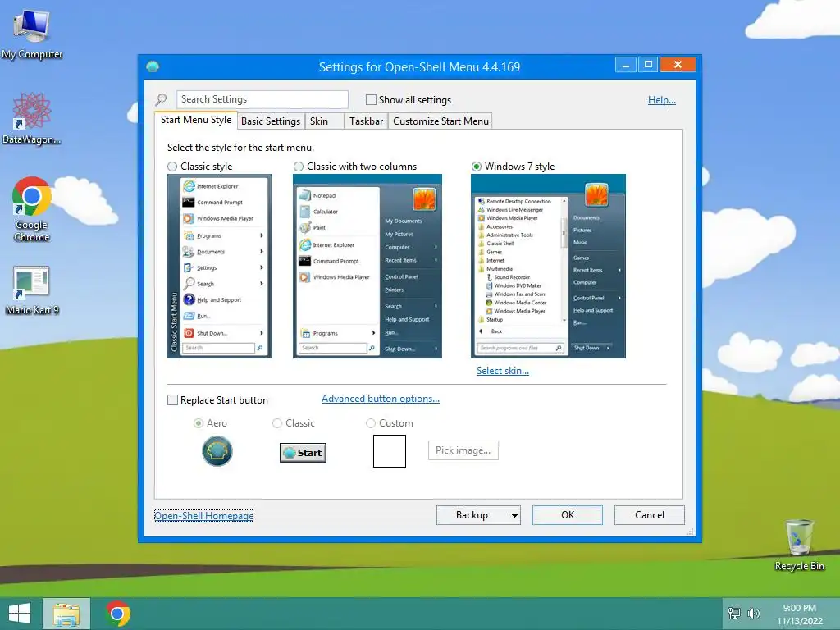Click the Classic Start button preview image
Image resolution: width=840 pixels, height=630 pixels.
(303, 453)
